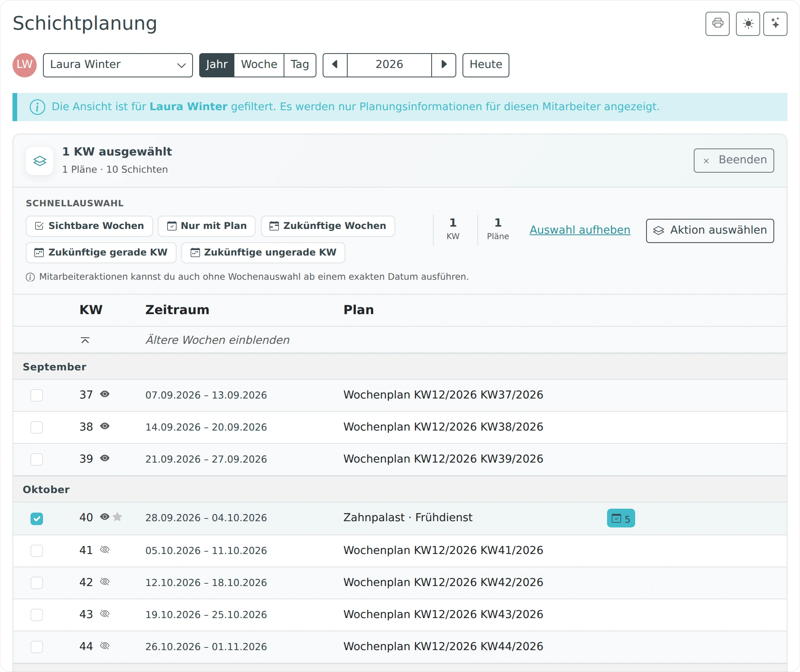Toggle hidden eye icon for KW 41
The height and width of the screenshot is (672, 800).
(x=105, y=550)
